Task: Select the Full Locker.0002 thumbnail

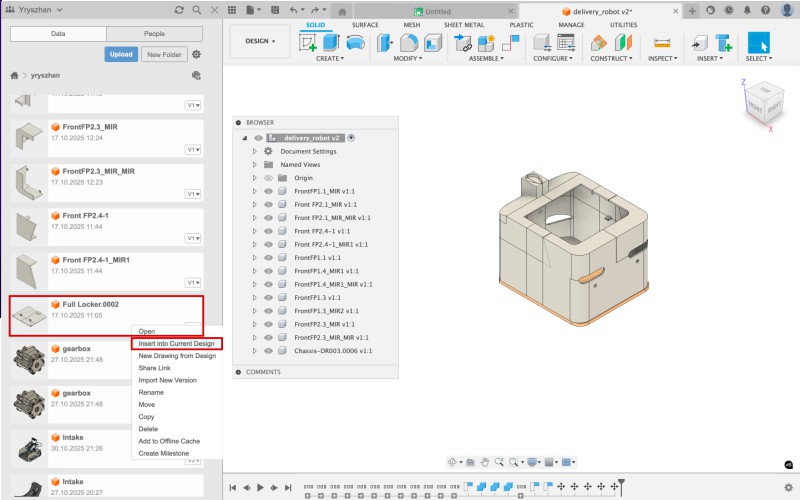Action: click(x=29, y=315)
